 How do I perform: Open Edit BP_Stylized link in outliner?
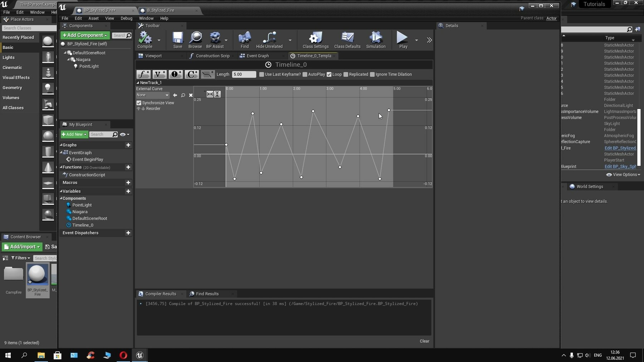coord(620,148)
